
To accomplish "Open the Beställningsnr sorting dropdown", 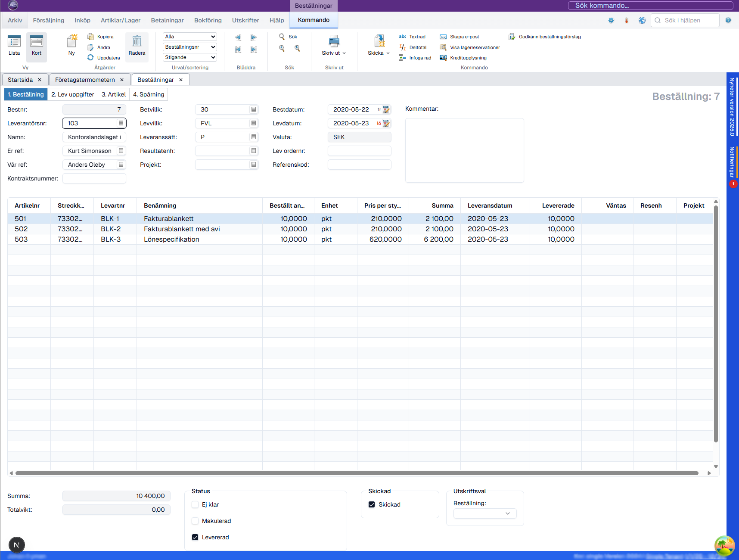I will click(x=190, y=47).
